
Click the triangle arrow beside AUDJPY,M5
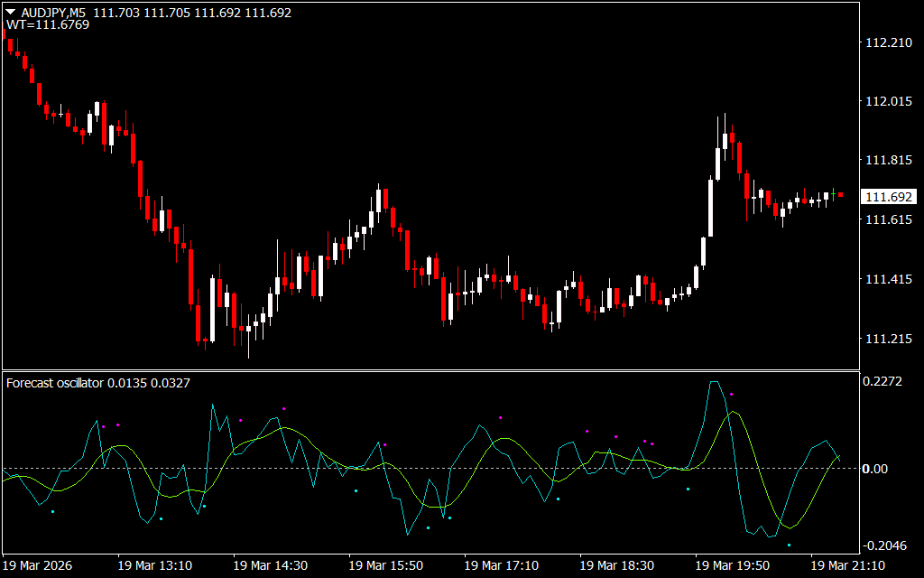pos(11,13)
